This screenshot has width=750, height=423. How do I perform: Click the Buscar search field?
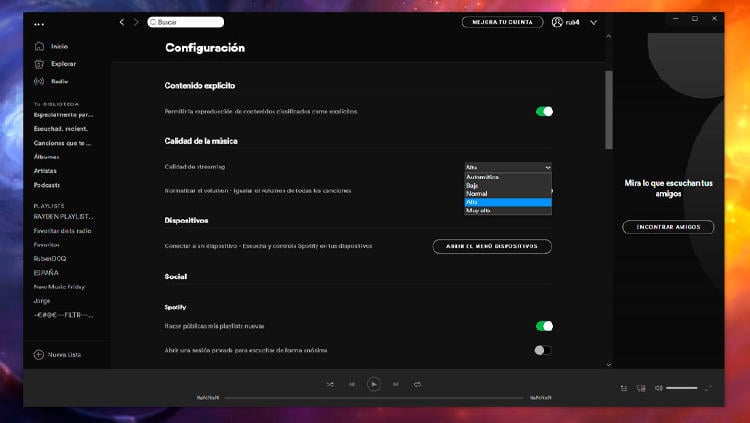click(x=186, y=22)
